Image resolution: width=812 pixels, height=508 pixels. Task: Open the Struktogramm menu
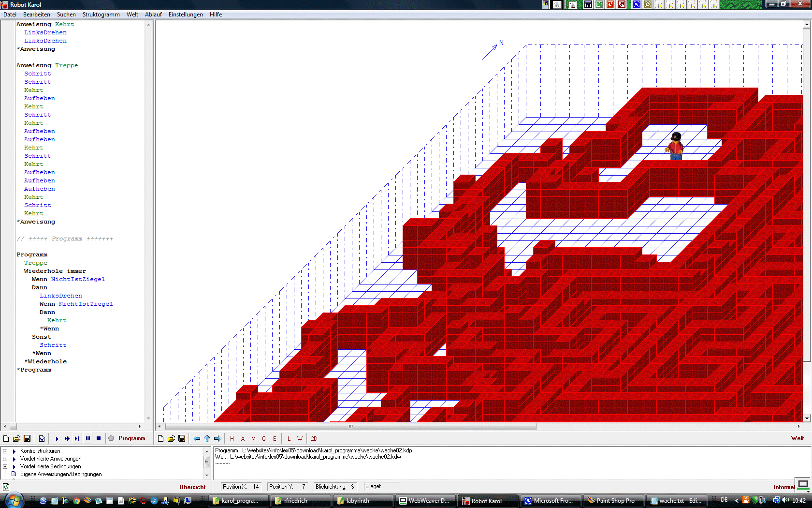(101, 15)
